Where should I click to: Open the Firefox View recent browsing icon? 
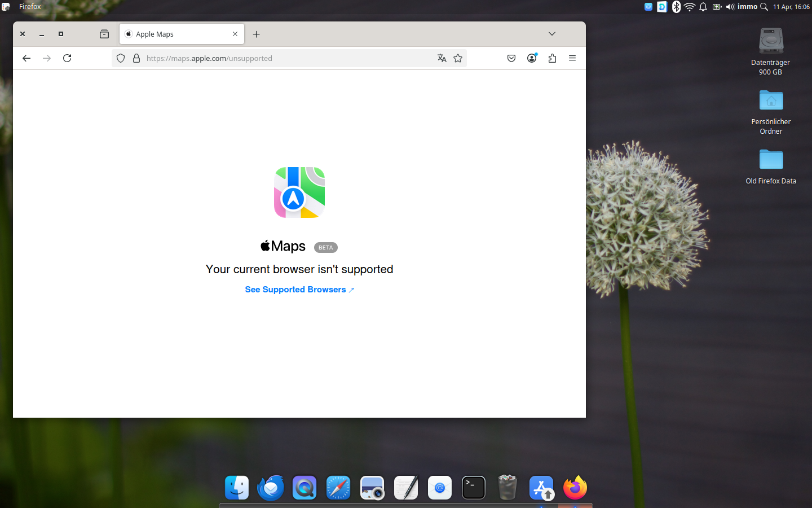(104, 34)
